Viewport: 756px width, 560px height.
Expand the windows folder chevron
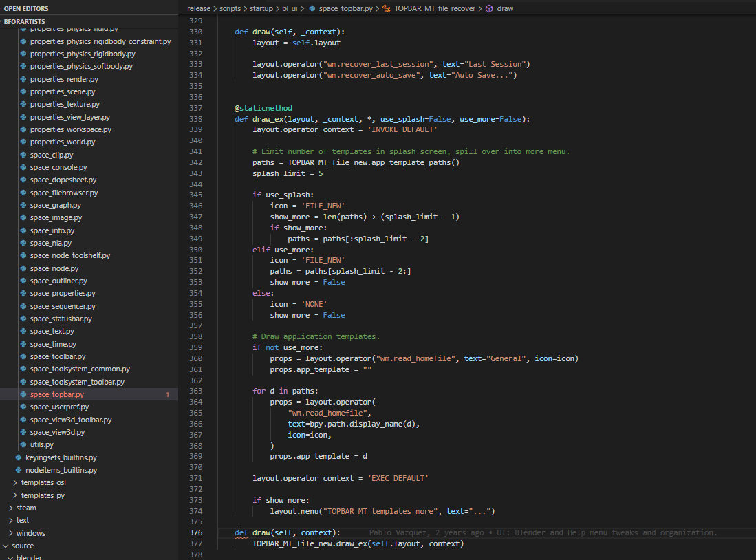coord(10,533)
